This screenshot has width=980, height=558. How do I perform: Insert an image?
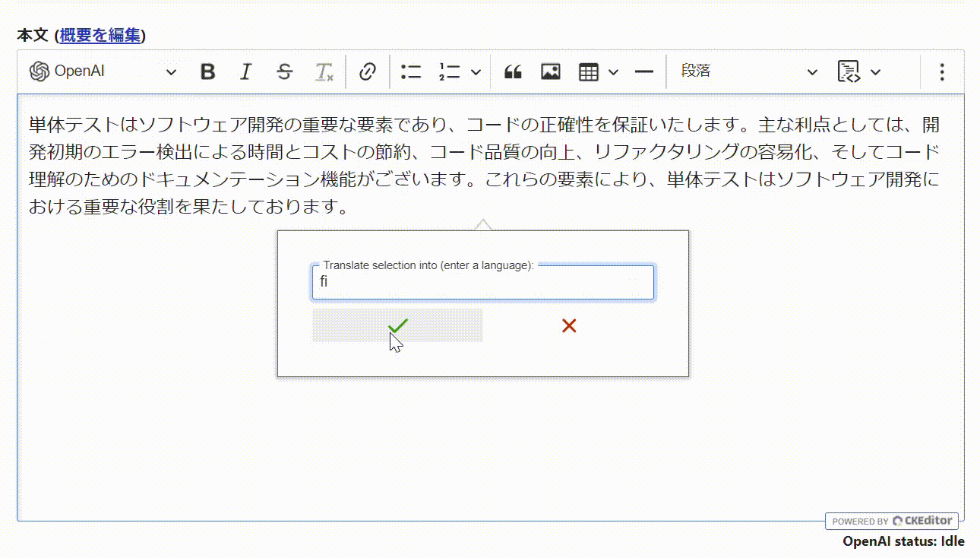tap(550, 71)
